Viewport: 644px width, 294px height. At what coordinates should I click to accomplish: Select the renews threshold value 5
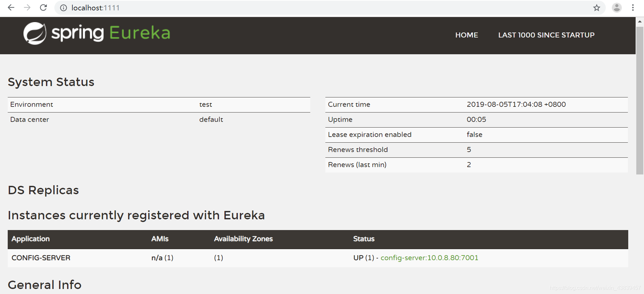[x=469, y=150]
